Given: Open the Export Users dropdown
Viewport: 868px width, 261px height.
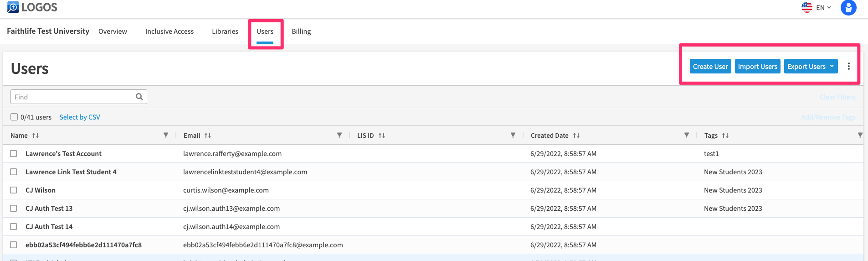Looking at the screenshot, I should point(811,66).
